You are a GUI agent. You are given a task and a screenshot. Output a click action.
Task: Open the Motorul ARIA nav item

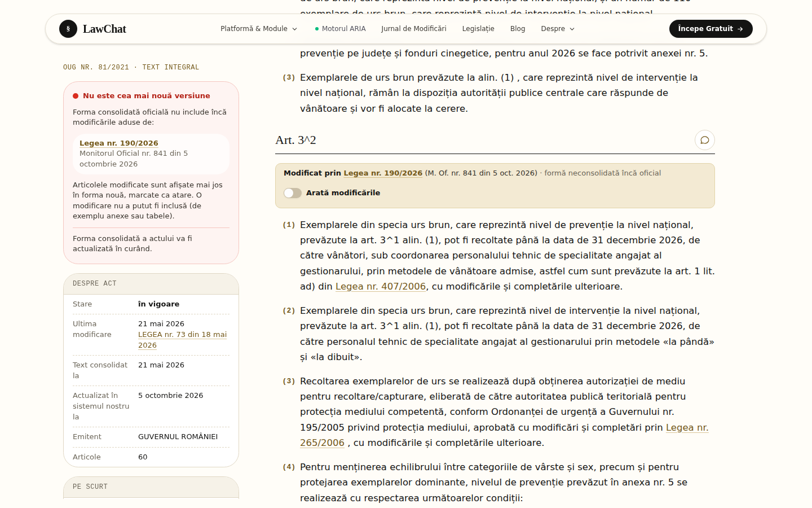coord(340,29)
